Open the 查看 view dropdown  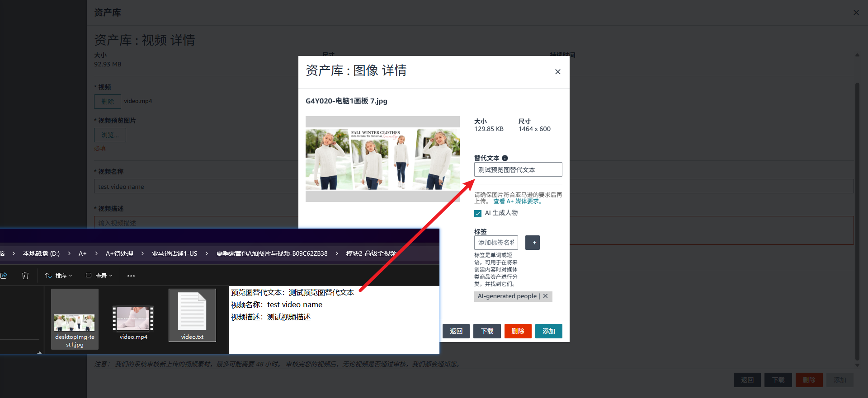99,276
